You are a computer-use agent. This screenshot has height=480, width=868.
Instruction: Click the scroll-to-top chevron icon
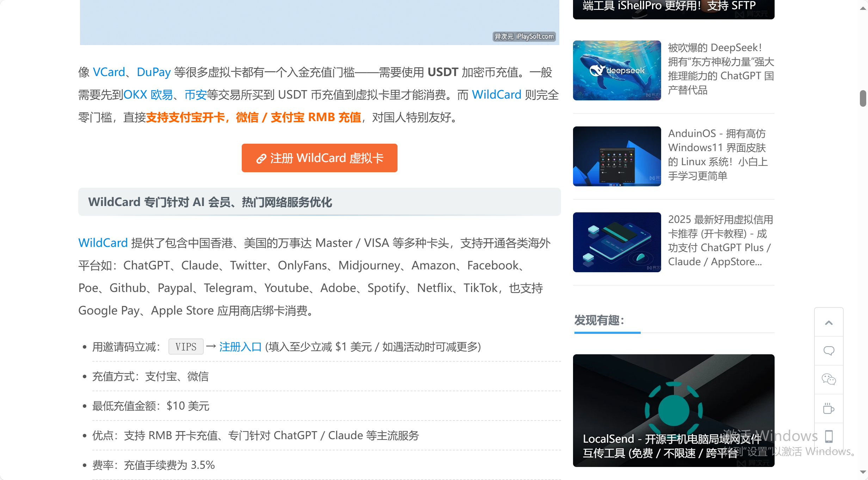pyautogui.click(x=829, y=323)
